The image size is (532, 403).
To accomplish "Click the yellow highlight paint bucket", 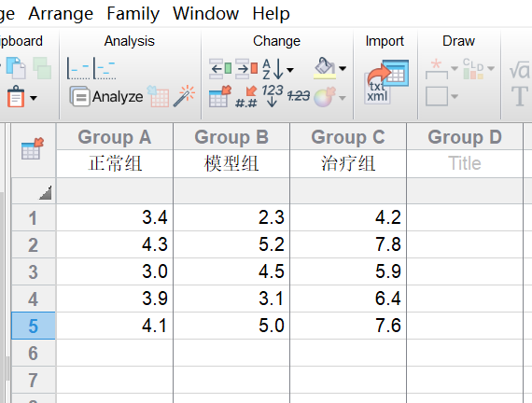I will click(x=325, y=68).
